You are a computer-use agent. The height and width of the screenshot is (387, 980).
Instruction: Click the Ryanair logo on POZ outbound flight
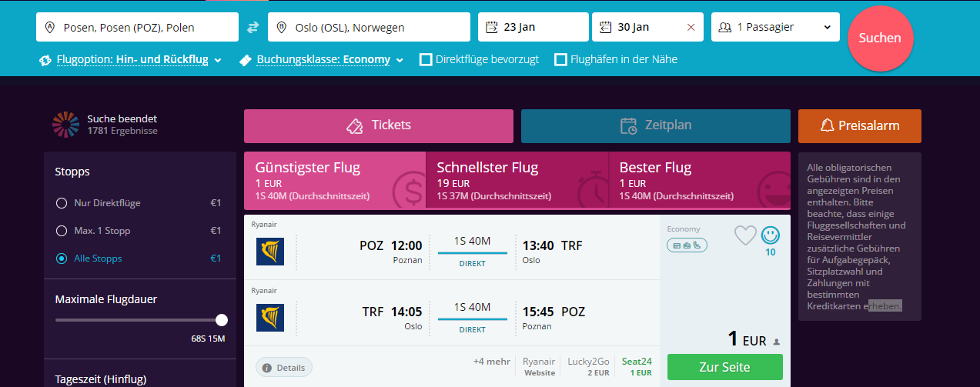(x=270, y=252)
